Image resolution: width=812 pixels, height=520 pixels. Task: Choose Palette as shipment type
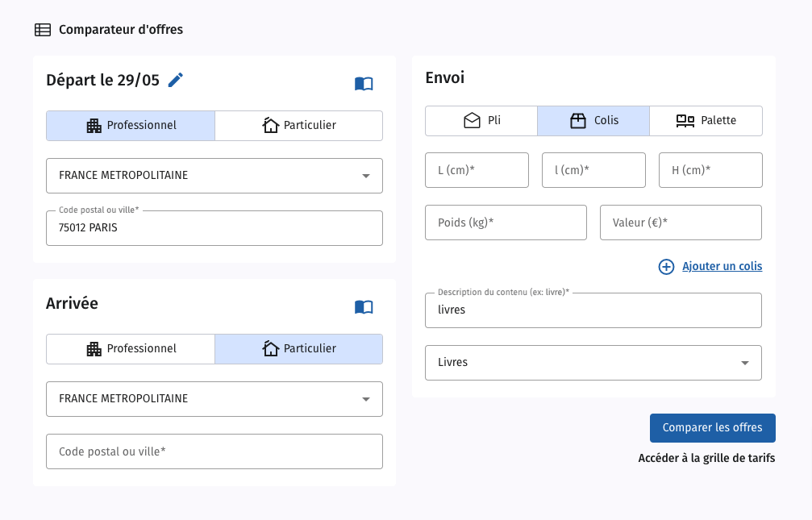[706, 121]
